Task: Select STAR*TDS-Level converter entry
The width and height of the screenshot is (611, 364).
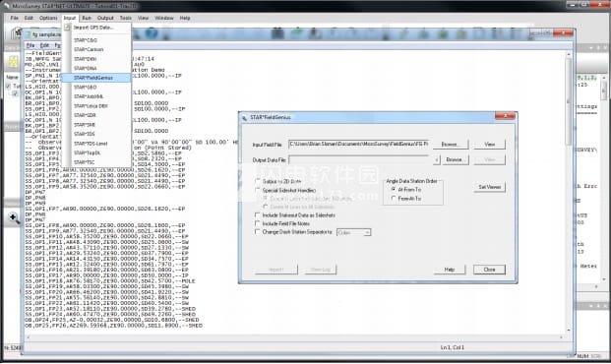Action: [x=96, y=144]
